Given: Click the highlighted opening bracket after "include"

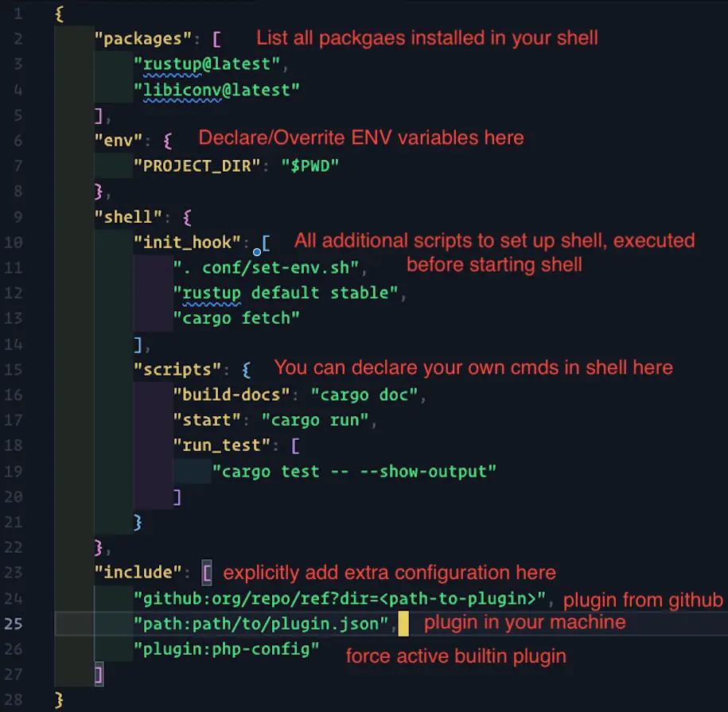Looking at the screenshot, I should coord(207,573).
